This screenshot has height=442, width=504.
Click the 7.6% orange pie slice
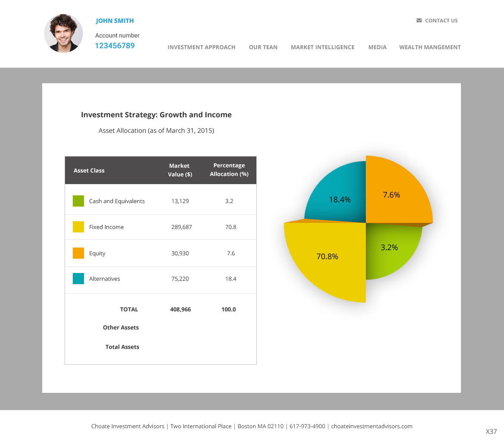coord(391,195)
